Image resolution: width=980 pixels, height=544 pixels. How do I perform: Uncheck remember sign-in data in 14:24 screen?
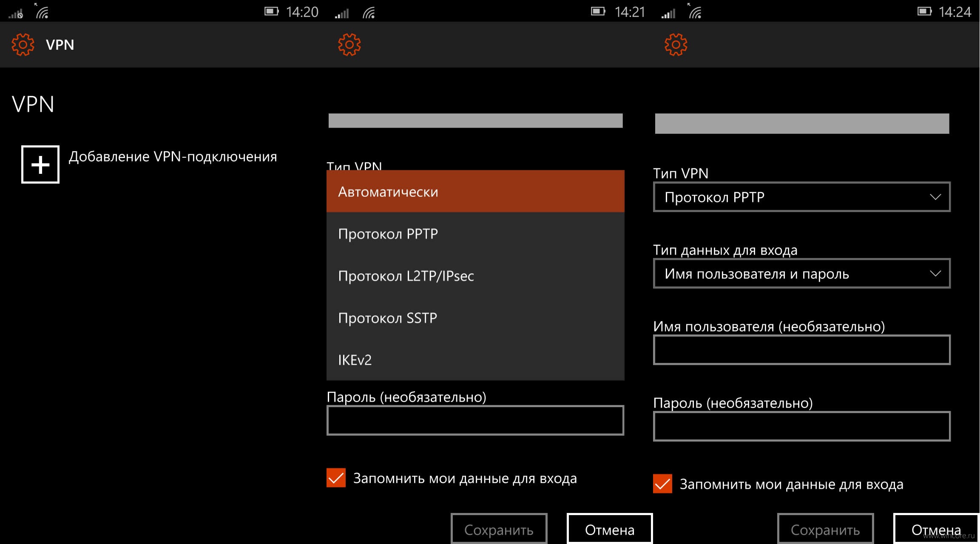pos(662,484)
